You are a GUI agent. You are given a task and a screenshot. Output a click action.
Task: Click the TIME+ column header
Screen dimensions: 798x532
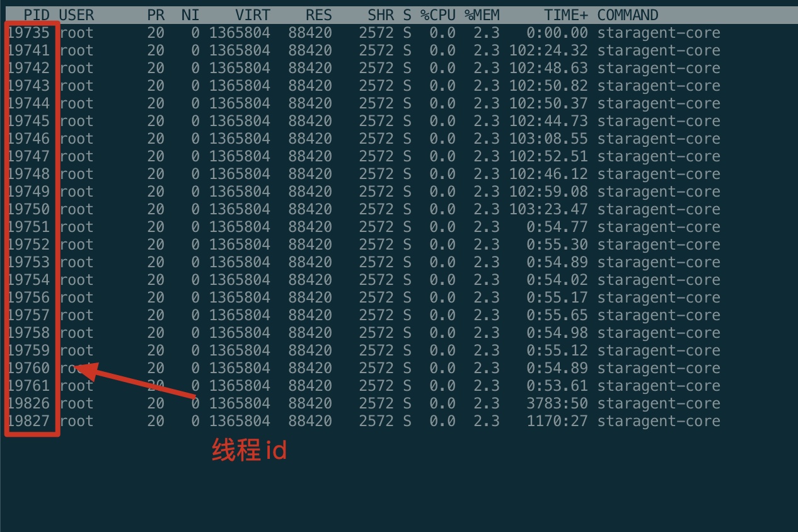(565, 15)
